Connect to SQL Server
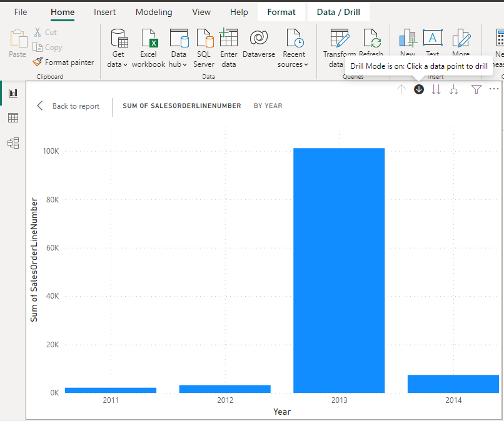 point(204,48)
